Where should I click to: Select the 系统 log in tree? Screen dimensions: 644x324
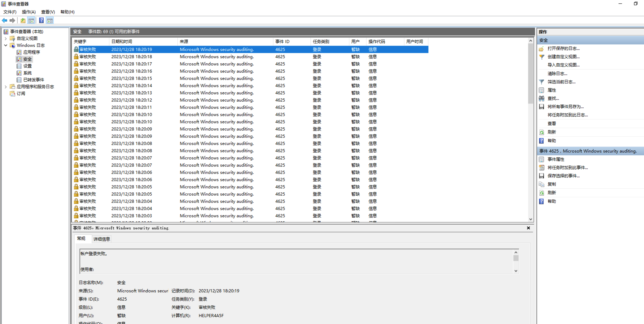[27, 73]
